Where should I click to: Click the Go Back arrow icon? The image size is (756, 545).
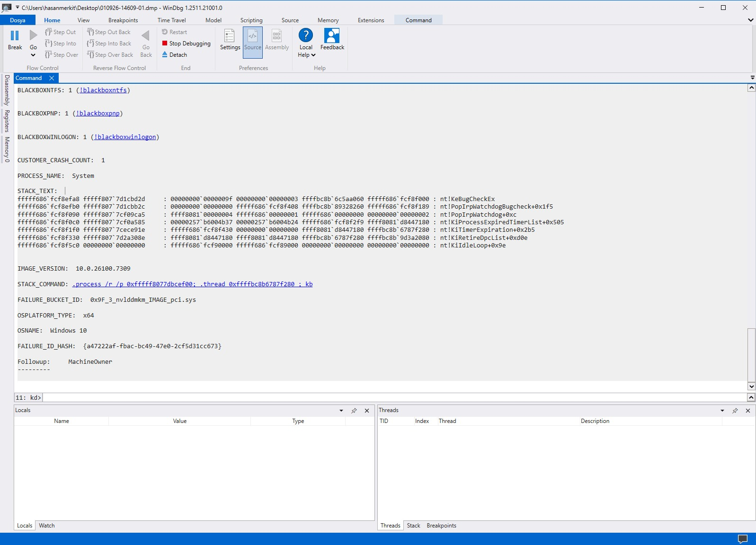click(146, 35)
